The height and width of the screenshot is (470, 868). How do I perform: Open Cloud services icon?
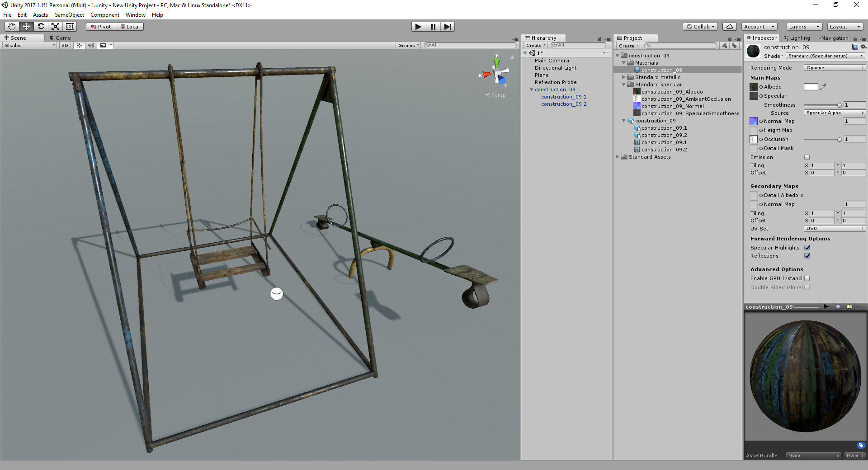click(x=729, y=27)
